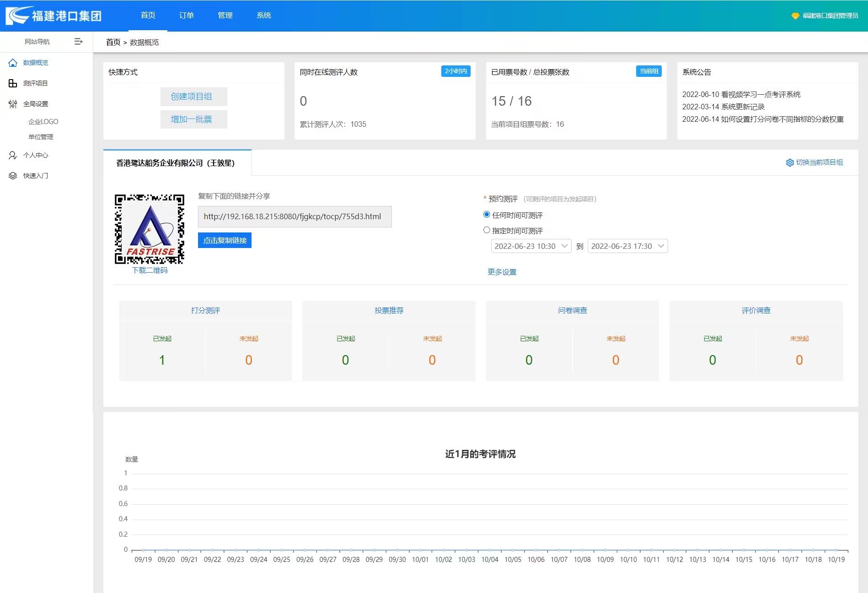Click the 福建港口集团管理员 account name
This screenshot has width=868, height=593.
(x=830, y=16)
